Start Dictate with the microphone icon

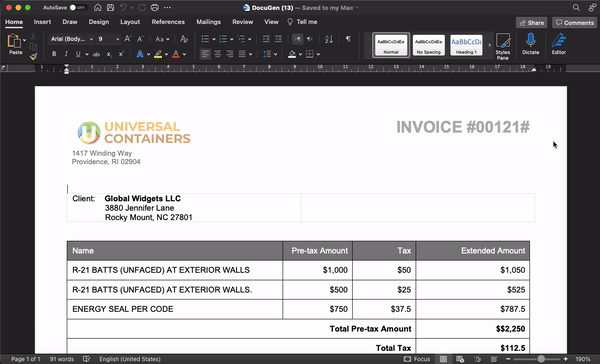coord(530,44)
